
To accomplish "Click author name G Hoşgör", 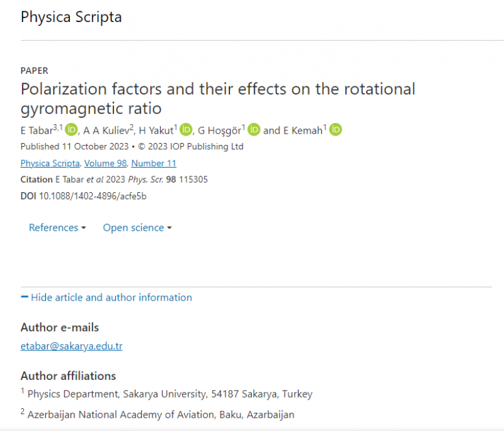I will [219, 130].
